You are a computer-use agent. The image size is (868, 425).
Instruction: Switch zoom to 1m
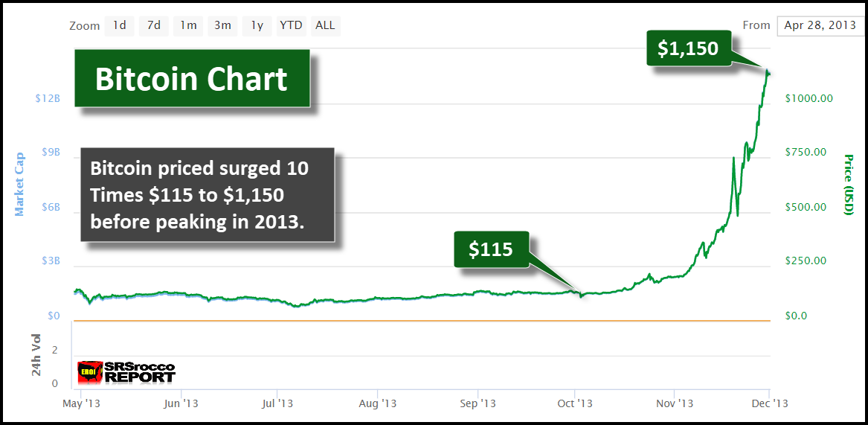click(x=188, y=25)
